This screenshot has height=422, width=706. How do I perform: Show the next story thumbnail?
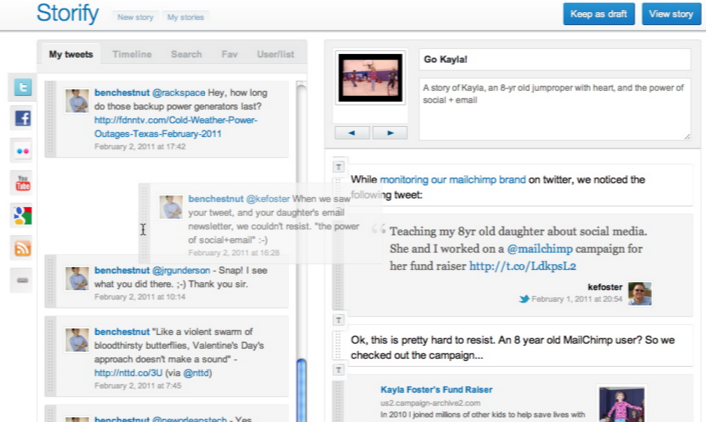[x=389, y=132]
